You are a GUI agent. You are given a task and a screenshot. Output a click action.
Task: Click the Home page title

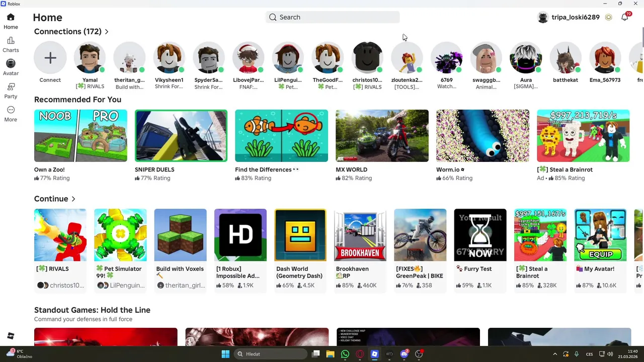click(48, 18)
